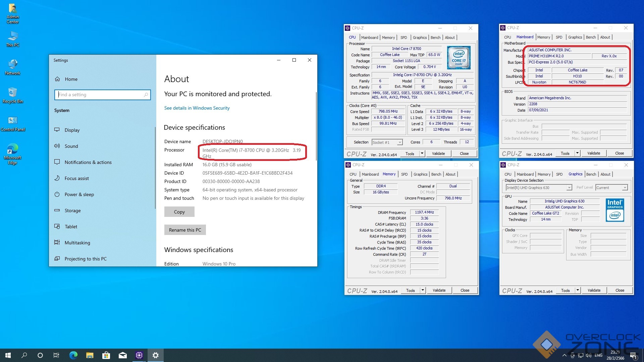Expand Socket #1 selection dropdown
Screen dimensions: 644x362
[400, 142]
